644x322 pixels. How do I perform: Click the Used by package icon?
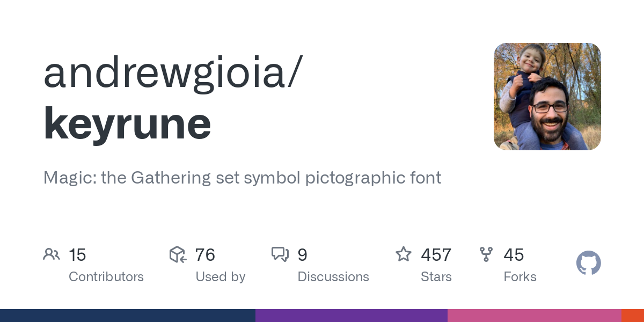(x=178, y=254)
